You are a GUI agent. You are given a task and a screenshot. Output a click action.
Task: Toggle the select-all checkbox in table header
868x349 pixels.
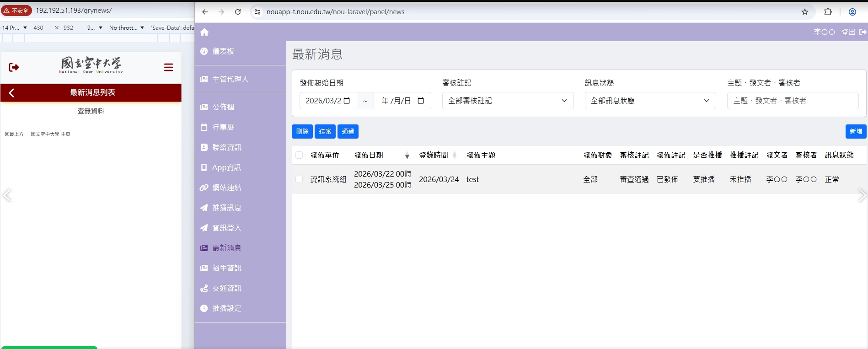pos(299,155)
